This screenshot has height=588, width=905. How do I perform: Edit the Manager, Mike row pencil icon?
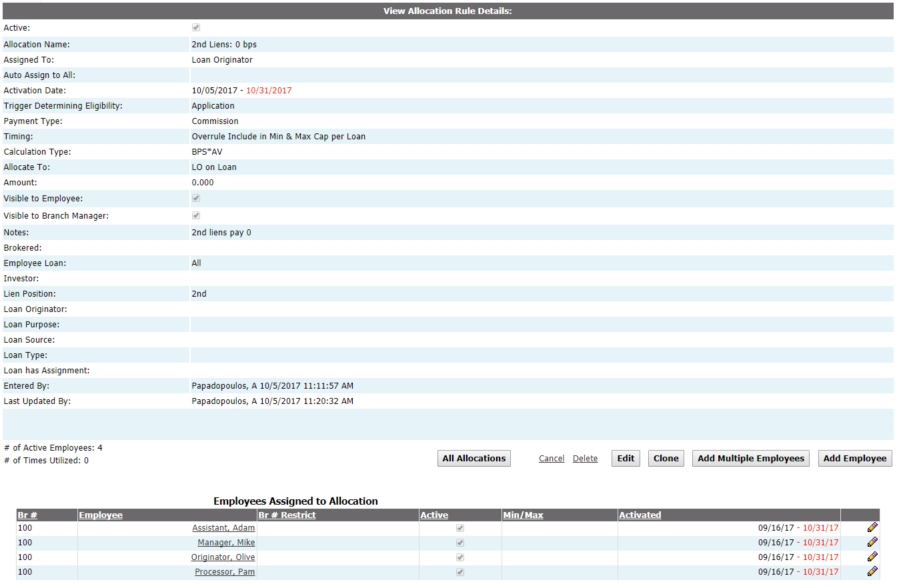coord(872,542)
